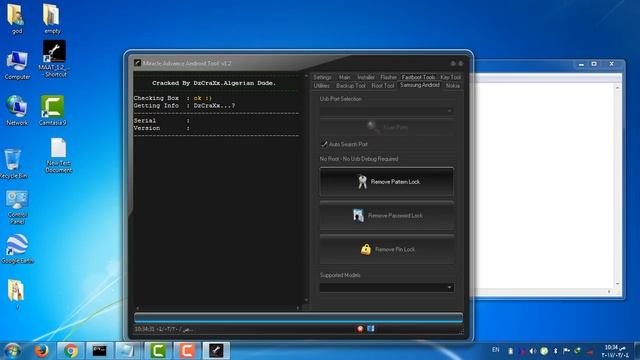Select the Google Earth desktop icon

point(18,249)
